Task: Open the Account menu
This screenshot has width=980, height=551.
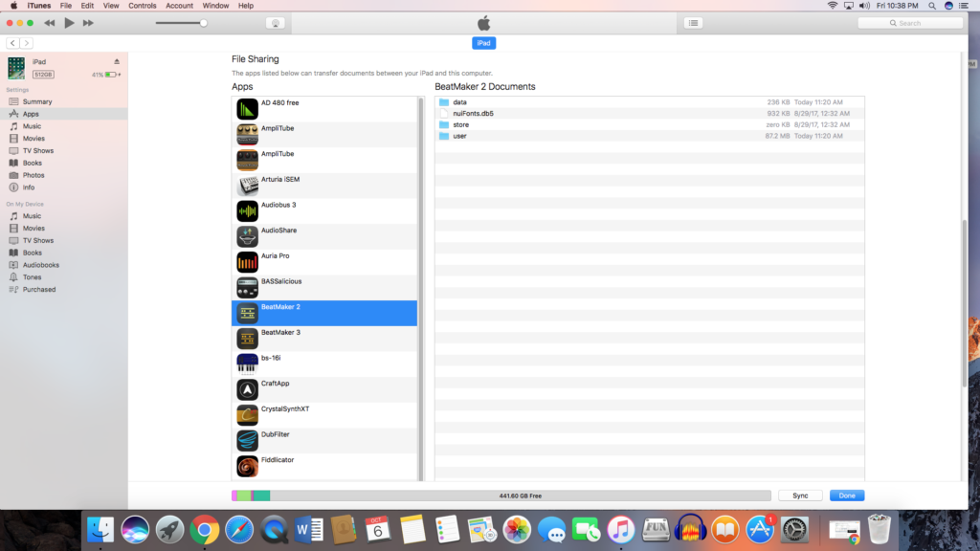Action: pyautogui.click(x=179, y=6)
